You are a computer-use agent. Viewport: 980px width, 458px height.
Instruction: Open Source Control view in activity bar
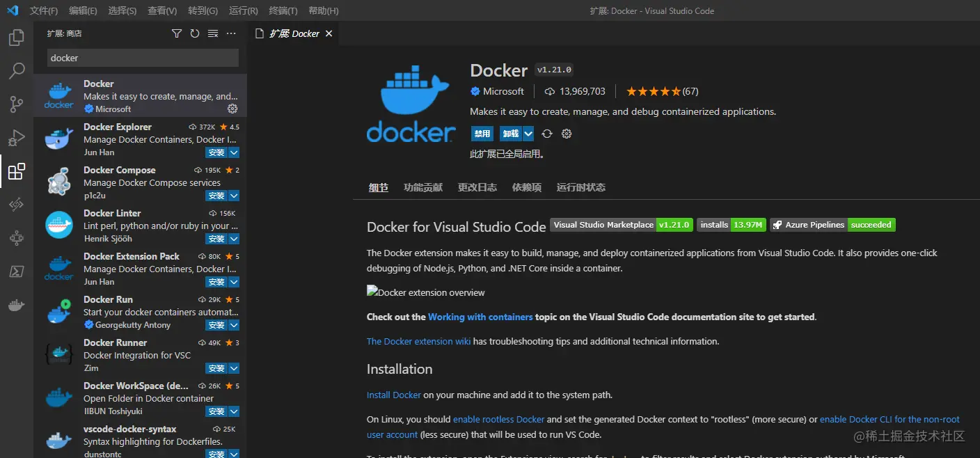tap(17, 104)
